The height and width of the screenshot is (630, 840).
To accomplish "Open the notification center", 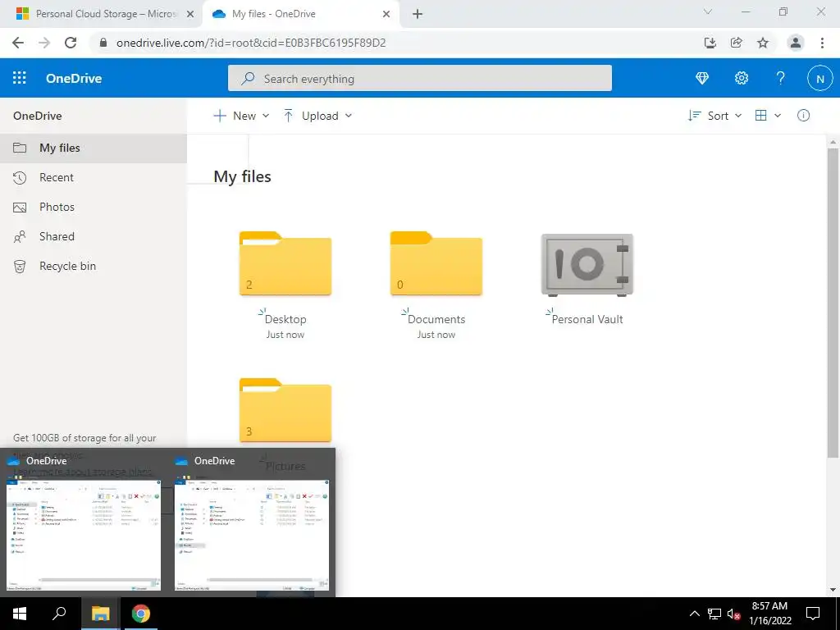I will tap(813, 614).
